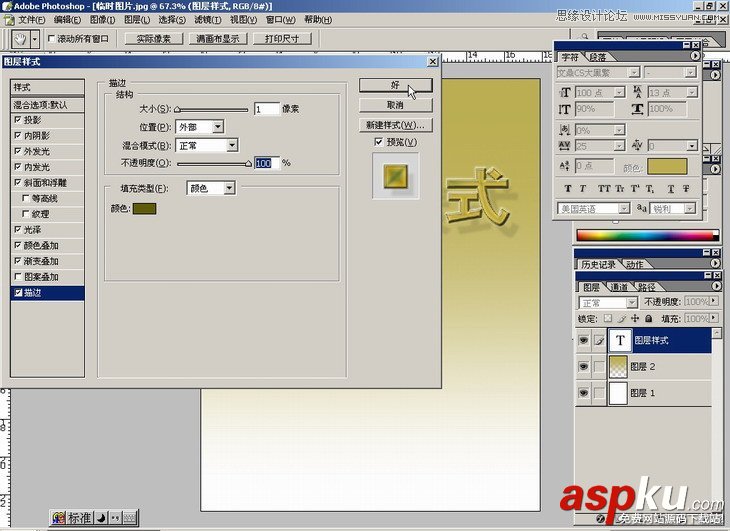Click the leading icon in Character panel
Viewport: 730px width, 531px height.
coord(637,92)
